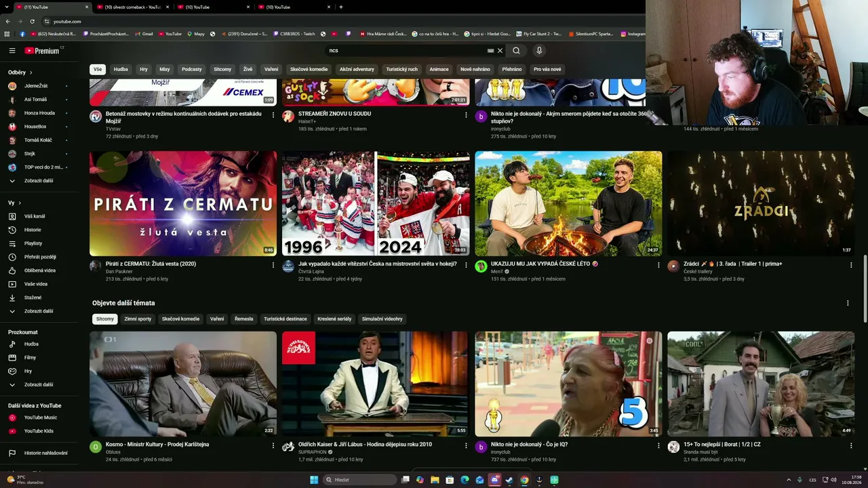
Task: Open the Windows Start menu
Action: point(314,480)
